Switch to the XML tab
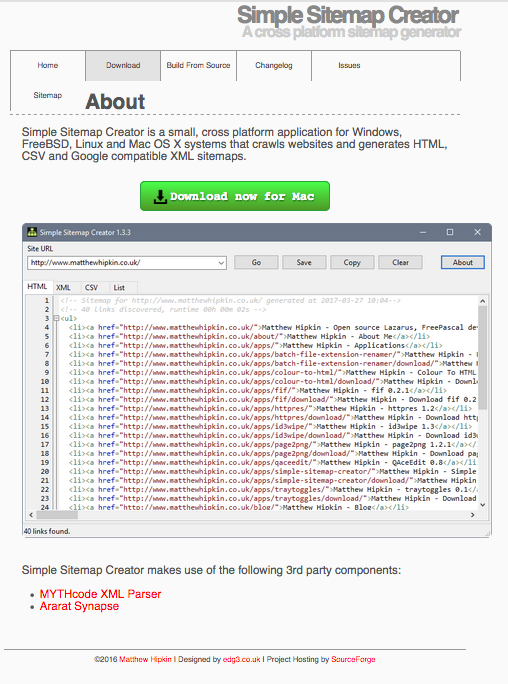 tap(63, 287)
